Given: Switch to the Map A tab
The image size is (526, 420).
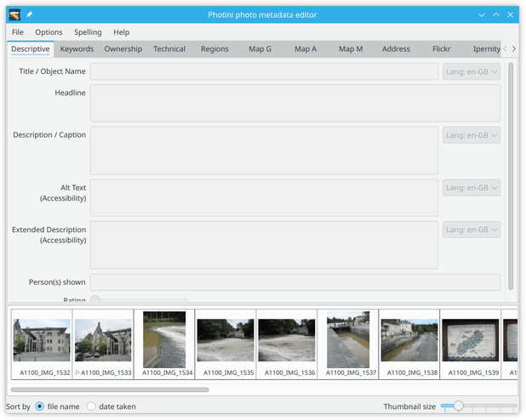Looking at the screenshot, I should point(306,49).
